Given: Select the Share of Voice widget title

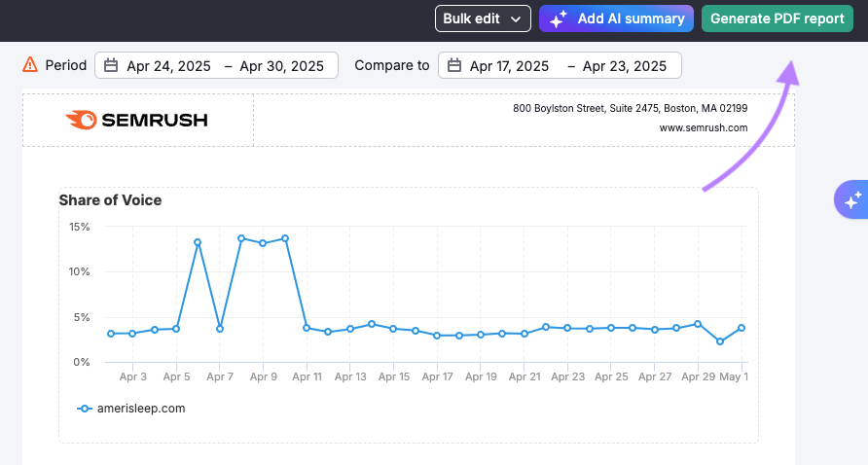Looking at the screenshot, I should click(x=110, y=200).
